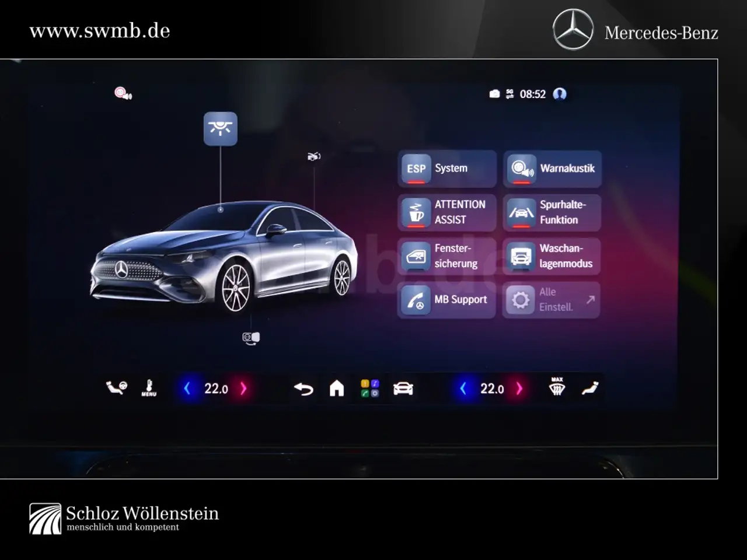Click the Mercedes-Benz star logo
747x560 pixels.
point(573,30)
